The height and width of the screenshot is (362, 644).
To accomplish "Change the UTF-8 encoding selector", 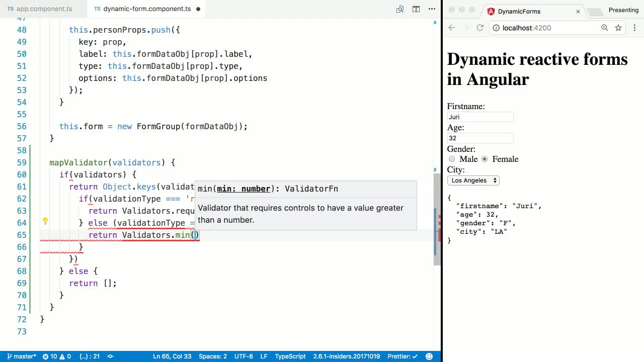I will [x=244, y=356].
